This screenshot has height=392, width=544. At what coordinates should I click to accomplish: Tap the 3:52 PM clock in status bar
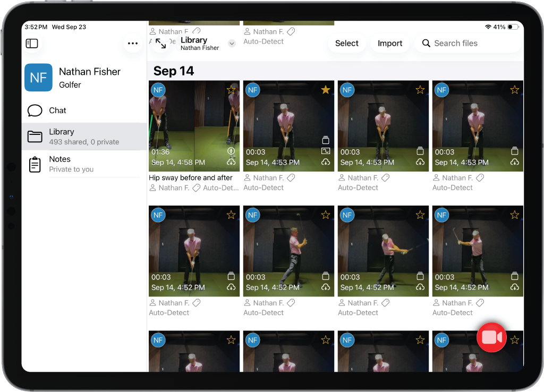[36, 27]
